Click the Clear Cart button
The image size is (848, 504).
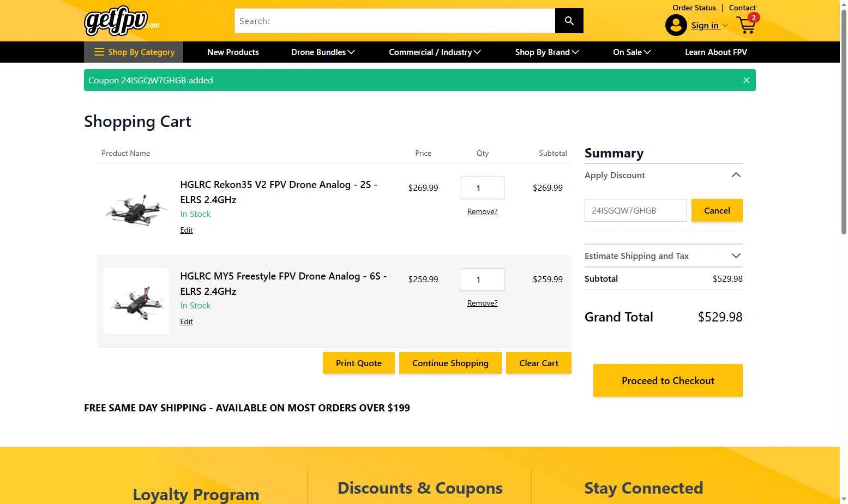click(x=538, y=363)
